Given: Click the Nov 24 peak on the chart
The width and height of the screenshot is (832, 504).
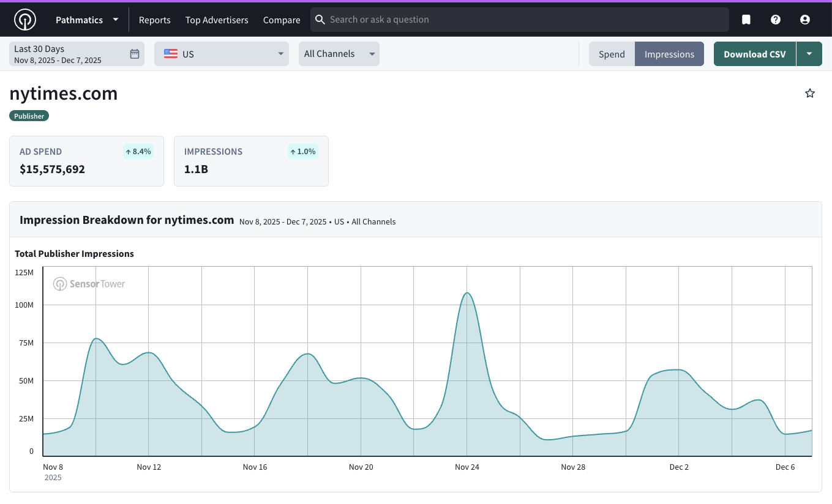Looking at the screenshot, I should (467, 293).
